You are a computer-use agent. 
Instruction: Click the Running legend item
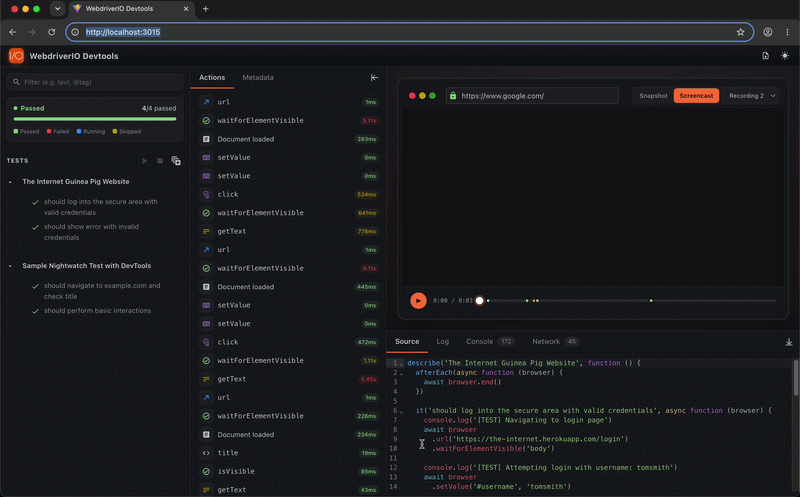click(91, 132)
